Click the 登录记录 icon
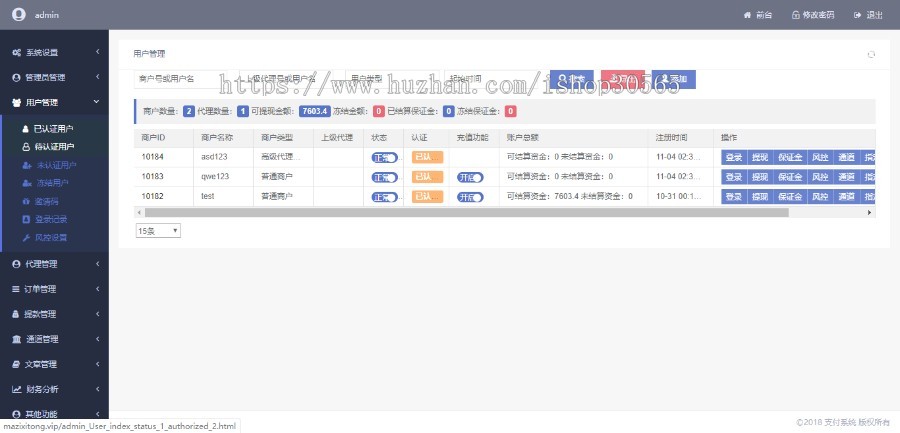 coord(25,219)
